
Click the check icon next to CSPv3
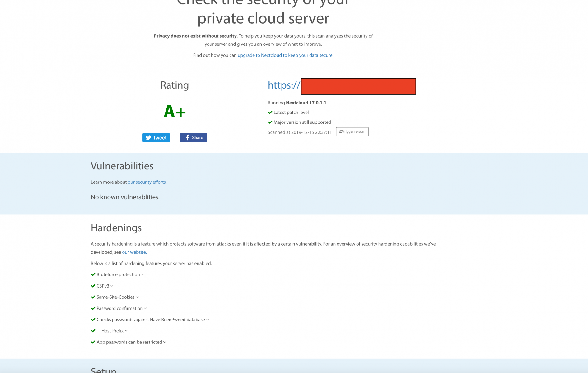tap(93, 286)
